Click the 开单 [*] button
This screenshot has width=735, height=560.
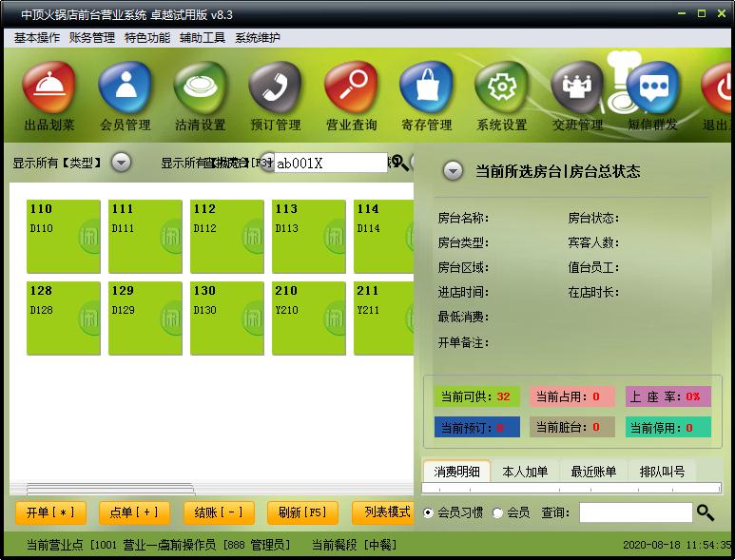50,512
